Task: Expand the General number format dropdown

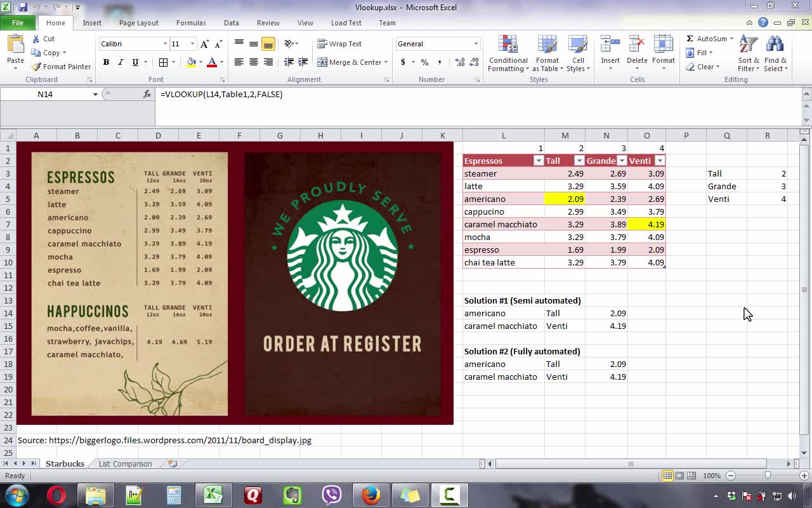Action: [x=476, y=44]
